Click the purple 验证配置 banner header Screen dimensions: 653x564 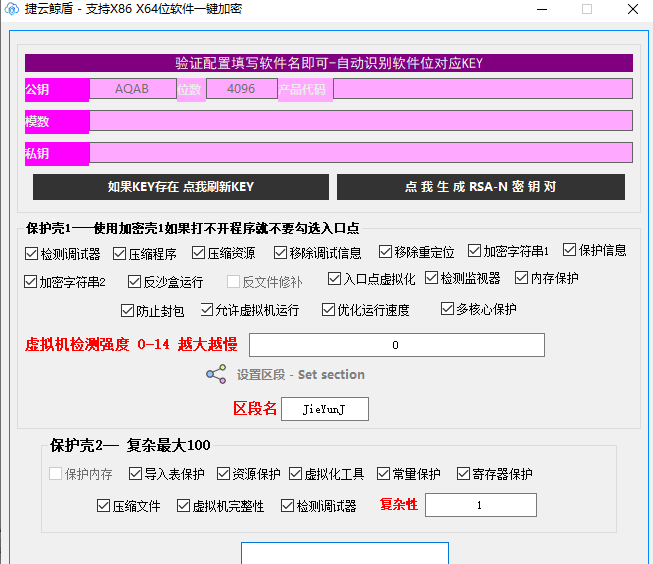click(329, 63)
